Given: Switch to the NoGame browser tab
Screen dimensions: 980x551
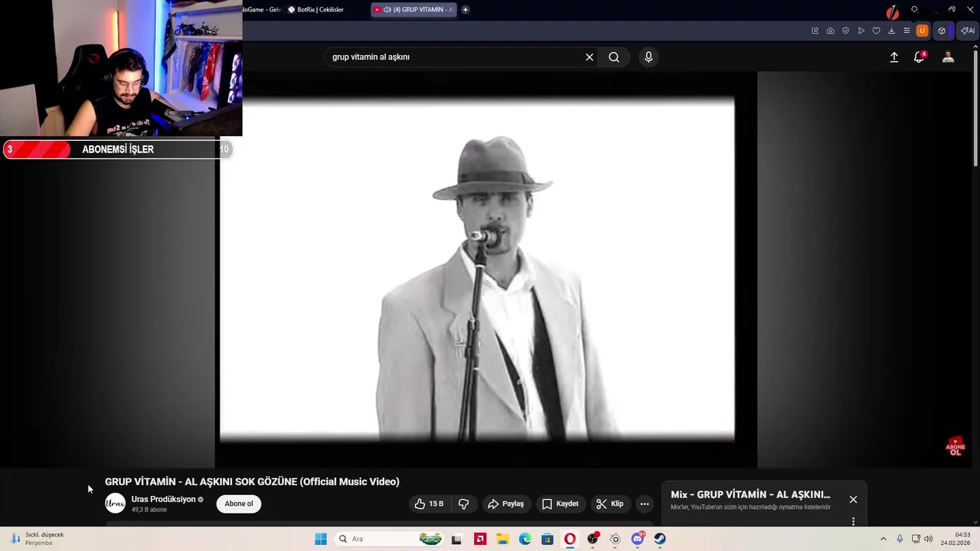Looking at the screenshot, I should click(262, 10).
